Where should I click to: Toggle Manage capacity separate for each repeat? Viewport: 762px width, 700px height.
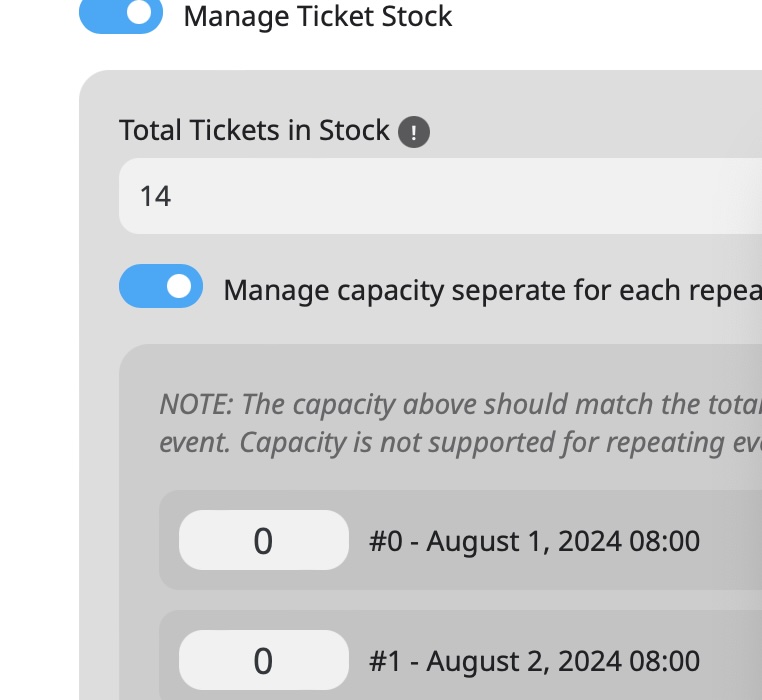click(x=161, y=286)
